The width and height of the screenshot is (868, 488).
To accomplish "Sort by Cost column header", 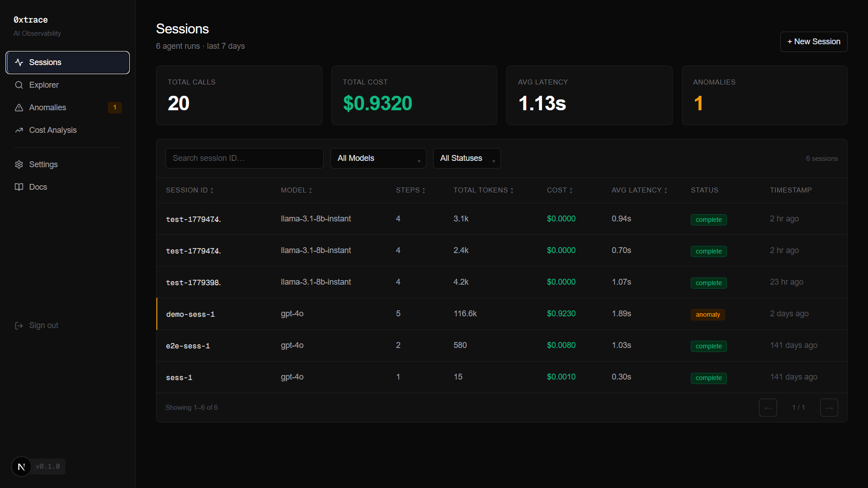I will (x=560, y=190).
